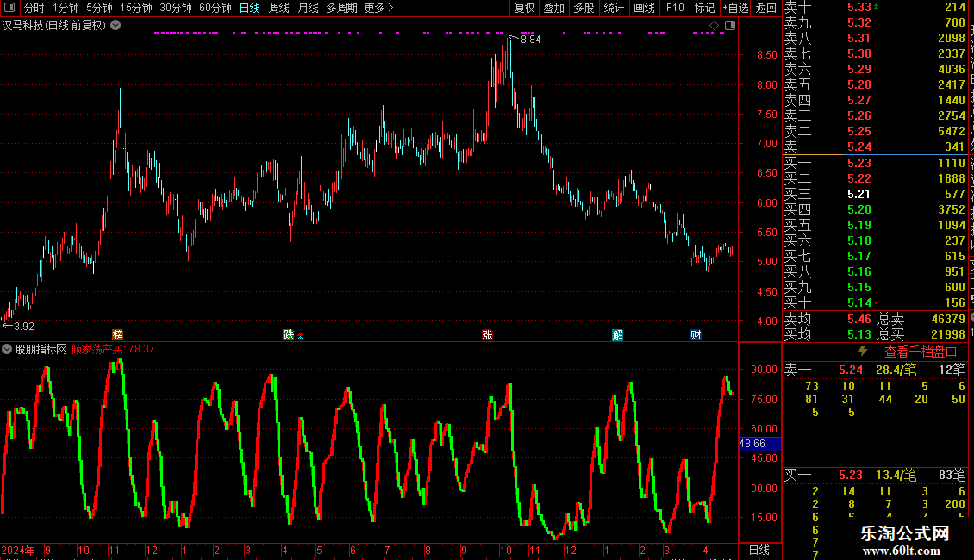Viewport: 974px width, 560px height.
Task: Click the 榜 event marker icon
Action: [x=117, y=335]
